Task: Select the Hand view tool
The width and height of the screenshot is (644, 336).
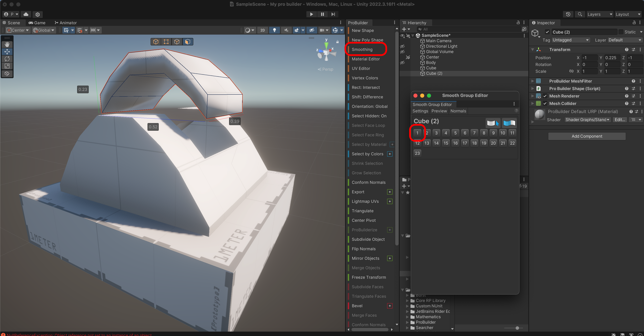Action: point(7,44)
